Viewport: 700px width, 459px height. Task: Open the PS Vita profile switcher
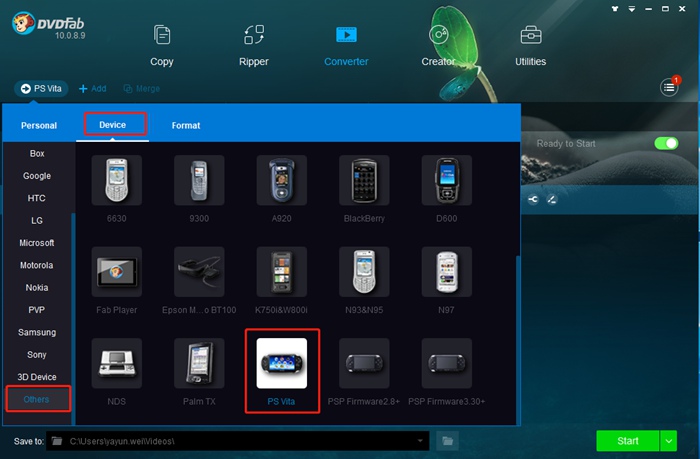click(x=41, y=88)
